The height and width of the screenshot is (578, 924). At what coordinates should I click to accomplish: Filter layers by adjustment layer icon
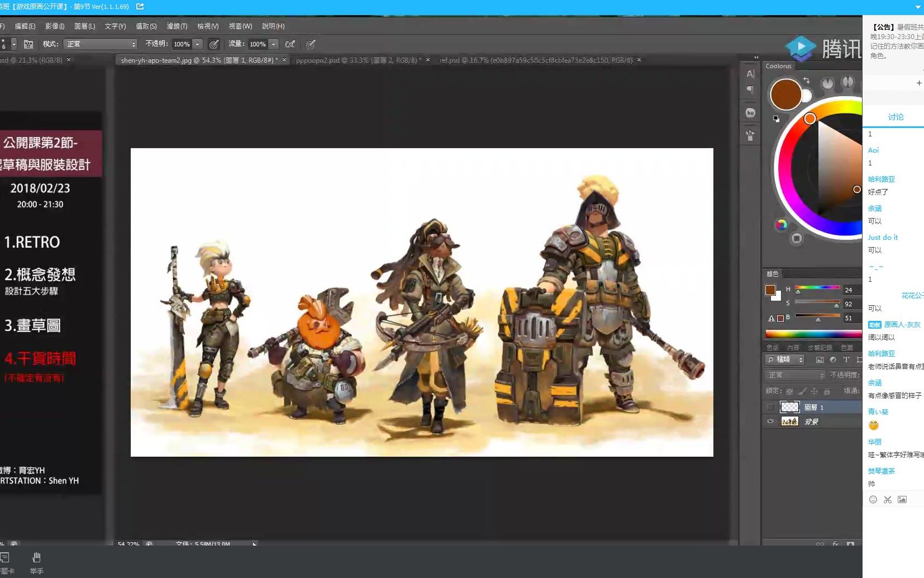[x=833, y=359]
